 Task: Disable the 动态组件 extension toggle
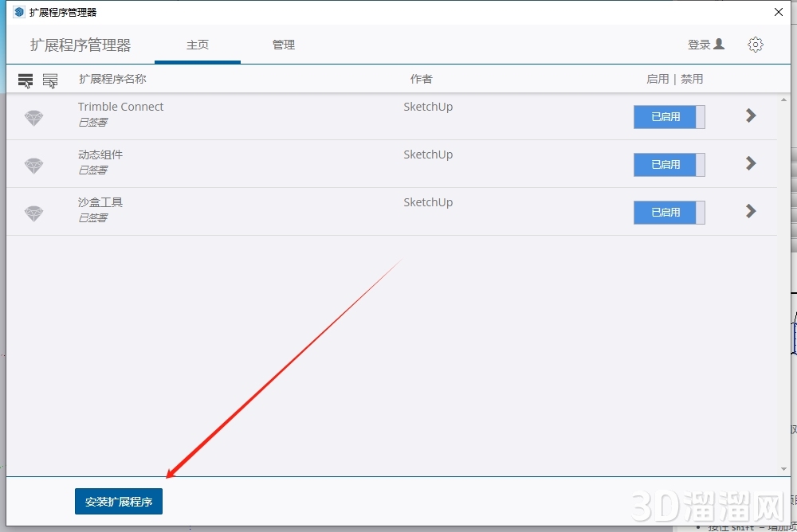[x=669, y=165]
